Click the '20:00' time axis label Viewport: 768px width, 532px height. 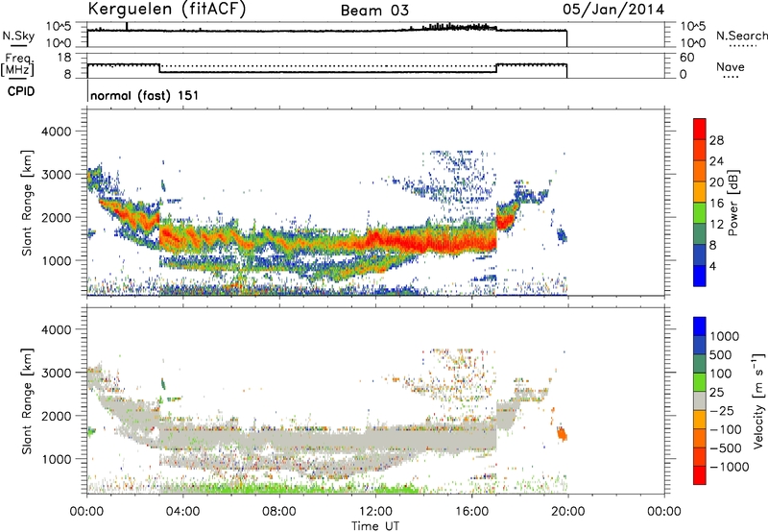coord(568,512)
